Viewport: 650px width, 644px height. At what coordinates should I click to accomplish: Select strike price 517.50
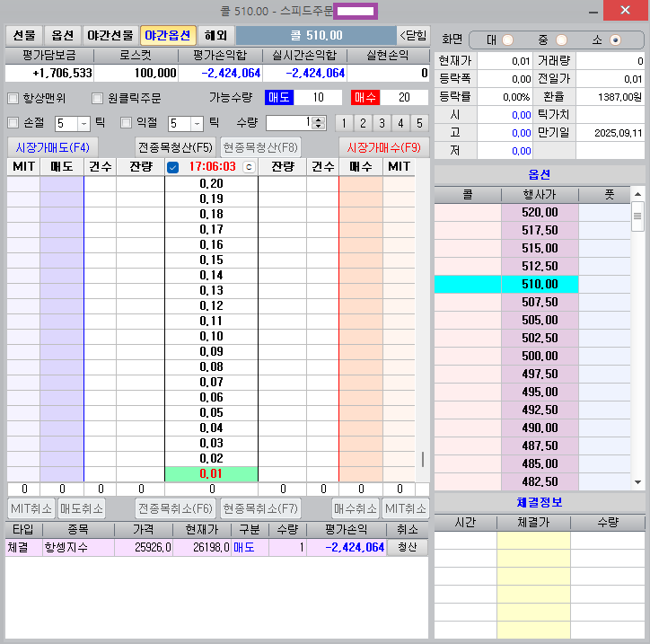point(540,230)
